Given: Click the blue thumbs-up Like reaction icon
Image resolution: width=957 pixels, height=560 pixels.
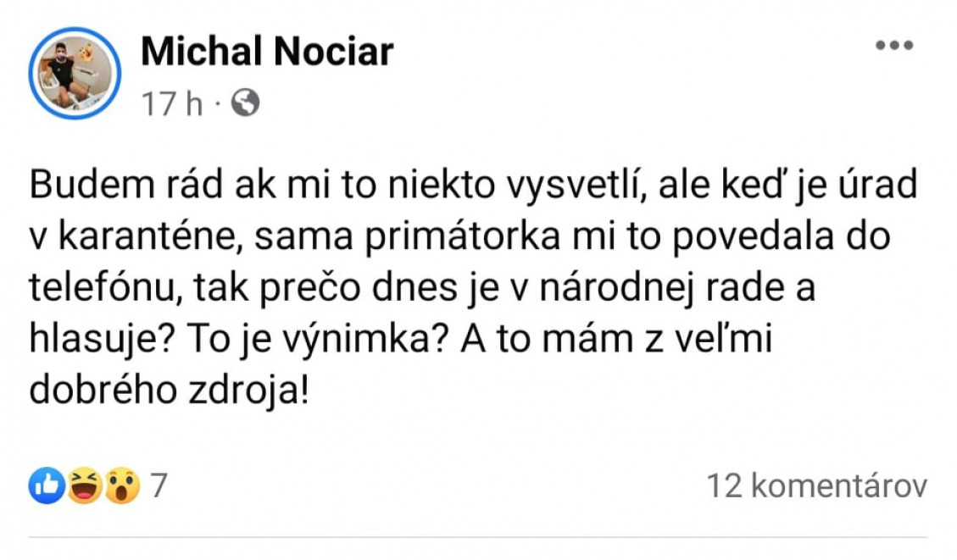Looking at the screenshot, I should tap(47, 485).
